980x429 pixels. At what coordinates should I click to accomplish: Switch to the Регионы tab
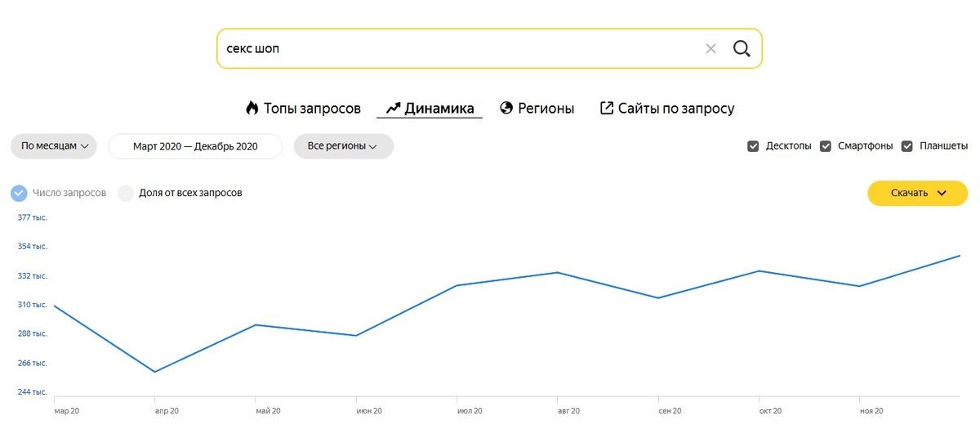click(537, 108)
